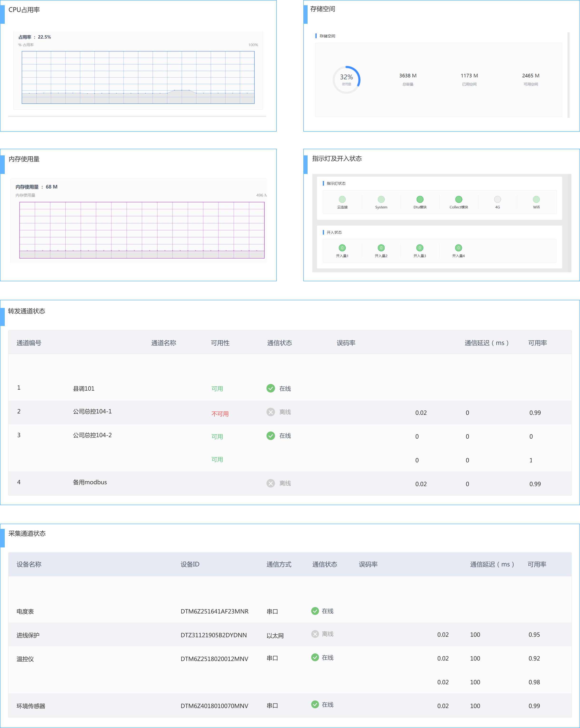
Task: Click the 1173 M used space value
Action: (469, 76)
